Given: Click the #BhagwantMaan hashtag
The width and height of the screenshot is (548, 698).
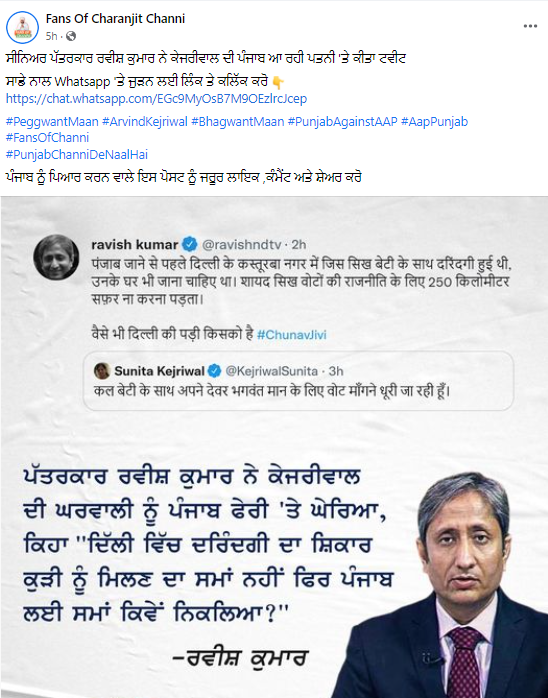Looking at the screenshot, I should [x=237, y=122].
